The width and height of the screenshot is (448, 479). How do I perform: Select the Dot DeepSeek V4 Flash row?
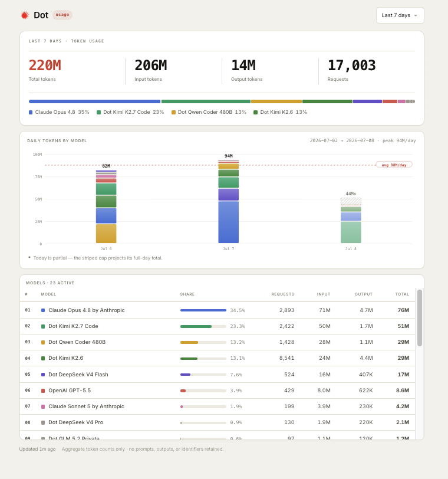click(218, 374)
